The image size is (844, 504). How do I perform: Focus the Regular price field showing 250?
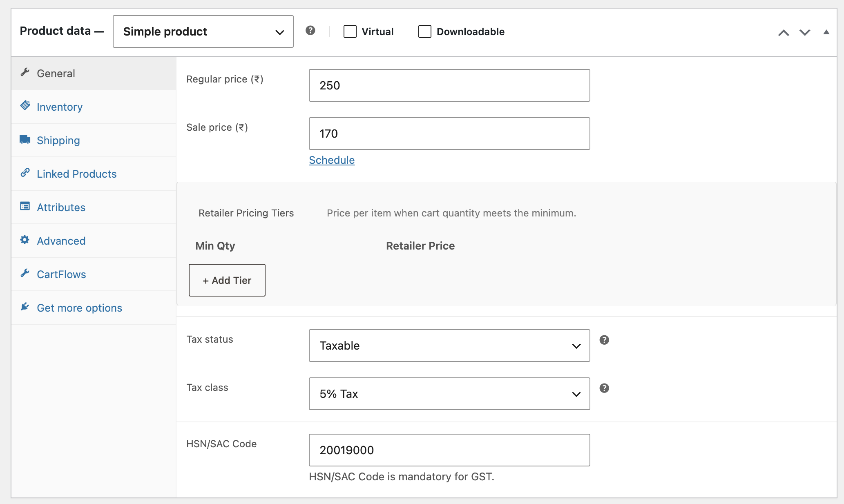coord(449,85)
